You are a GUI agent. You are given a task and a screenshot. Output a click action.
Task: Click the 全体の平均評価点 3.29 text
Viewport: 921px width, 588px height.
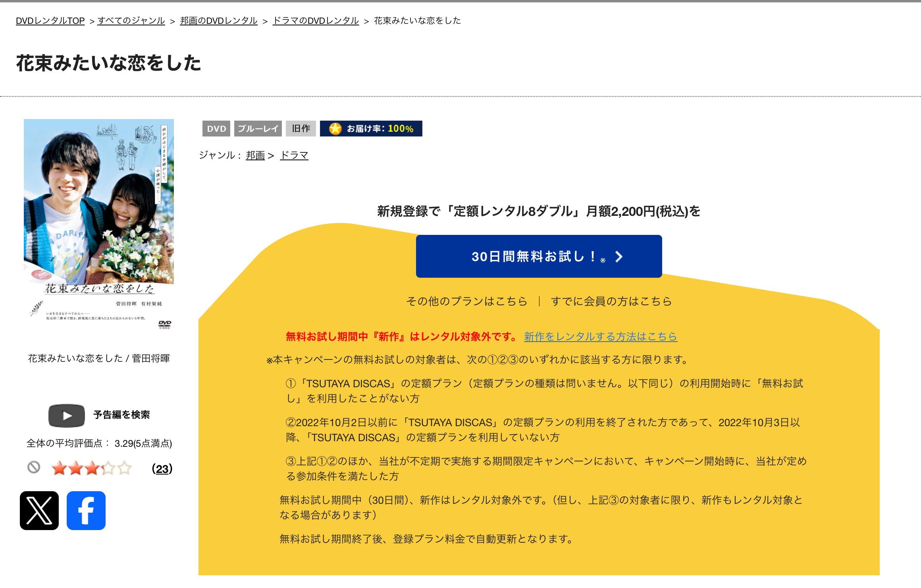99,443
